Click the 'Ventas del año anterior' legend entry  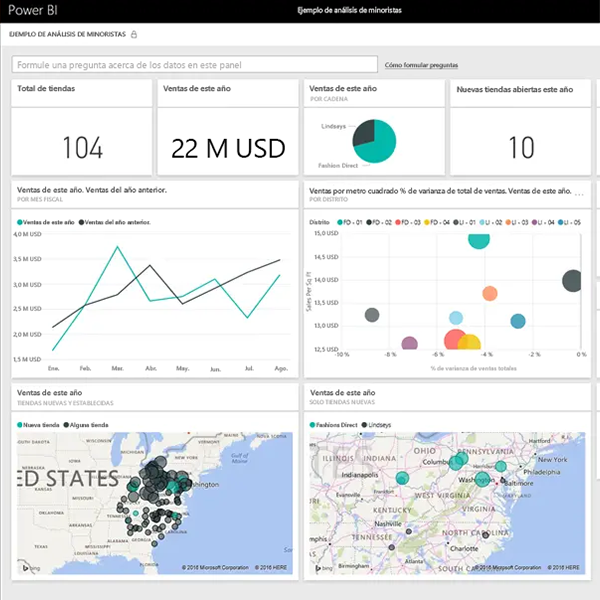click(117, 222)
